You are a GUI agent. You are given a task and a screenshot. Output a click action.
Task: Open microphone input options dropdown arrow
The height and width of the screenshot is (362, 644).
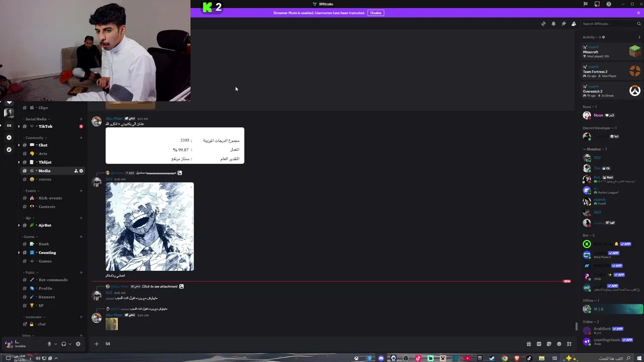pyautogui.click(x=55, y=344)
